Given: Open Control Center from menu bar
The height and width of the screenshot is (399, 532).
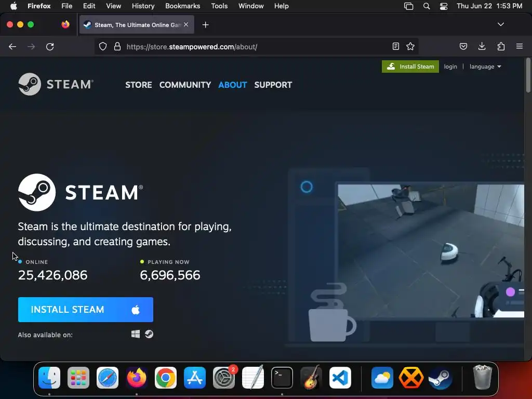Looking at the screenshot, I should pos(444,6).
